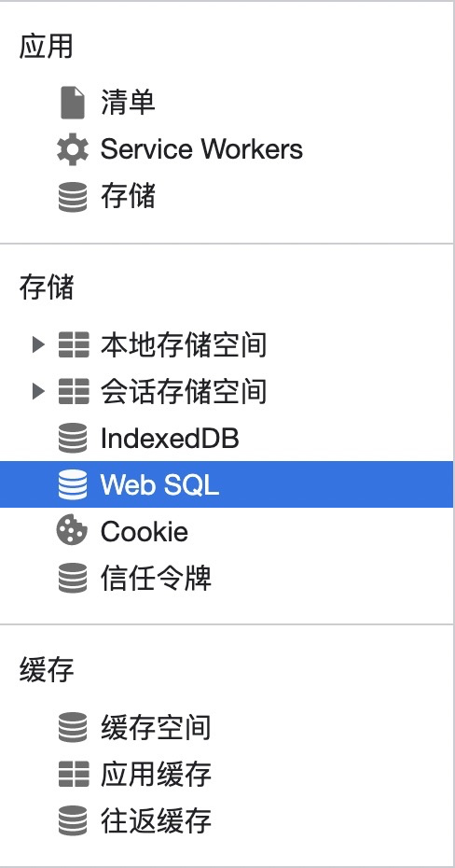Screen dimensions: 455x868
Task: Expand the 本地存储空间 tree node arrow
Action: click(37, 344)
